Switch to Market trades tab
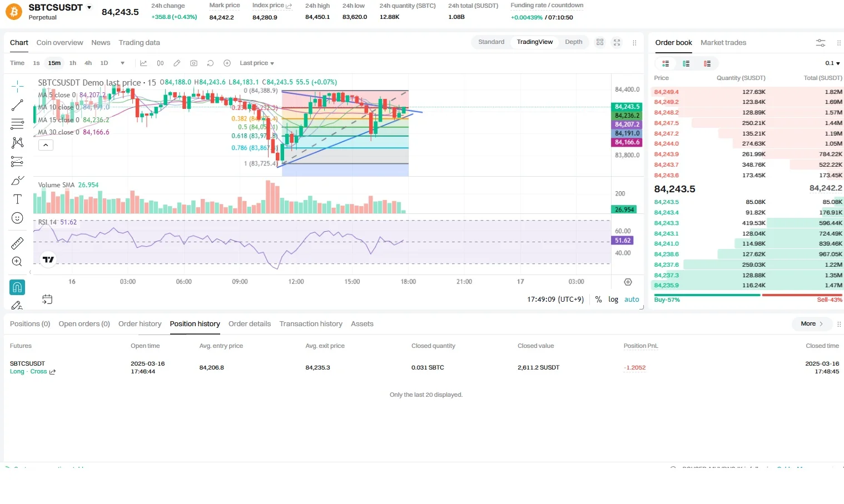Viewport: 844px width, 504px height. [x=723, y=43]
